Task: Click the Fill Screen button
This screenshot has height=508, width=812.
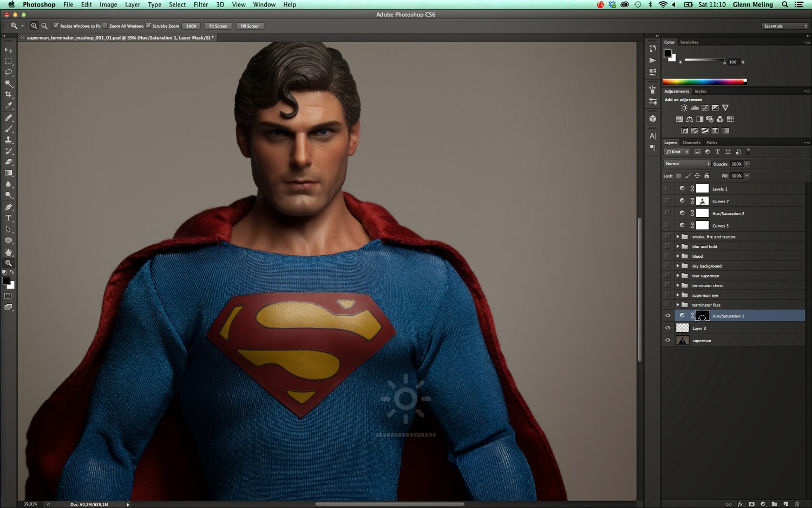Action: (x=250, y=26)
